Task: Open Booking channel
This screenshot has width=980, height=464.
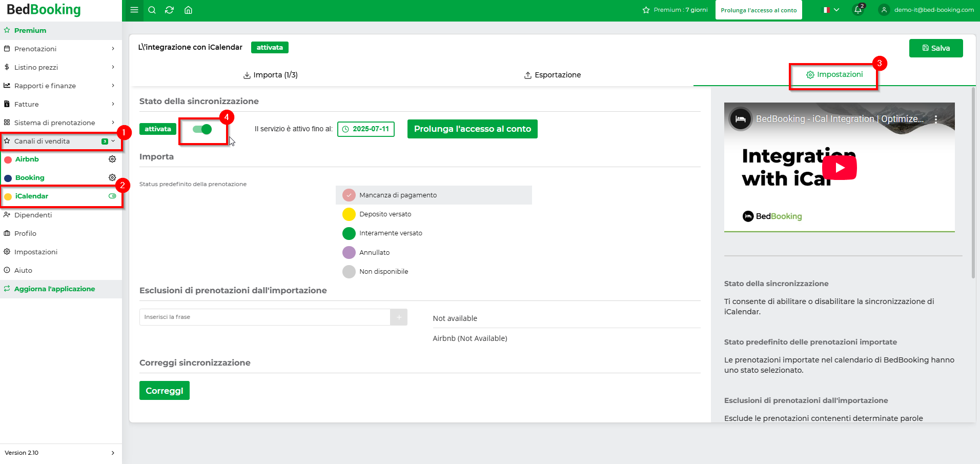Action: (x=30, y=177)
